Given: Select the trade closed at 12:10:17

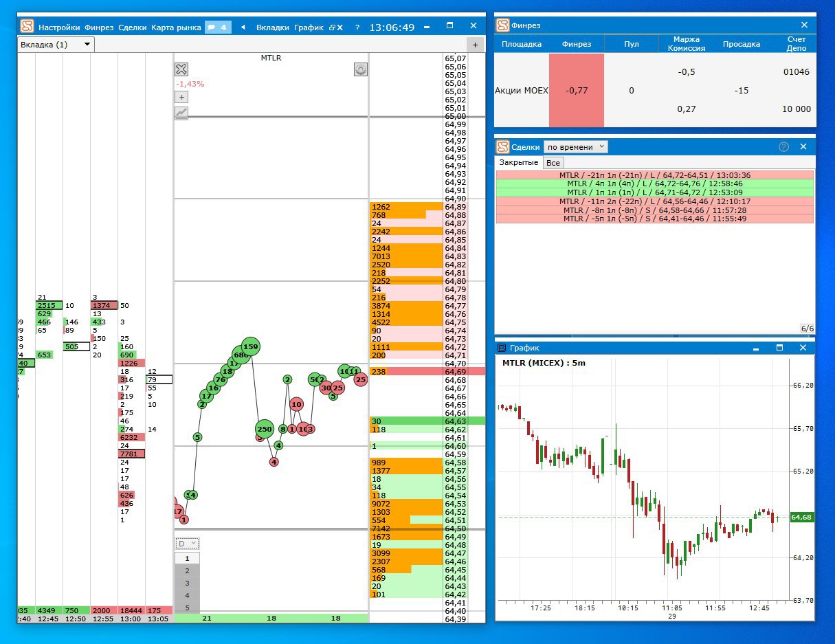Looking at the screenshot, I should (654, 201).
